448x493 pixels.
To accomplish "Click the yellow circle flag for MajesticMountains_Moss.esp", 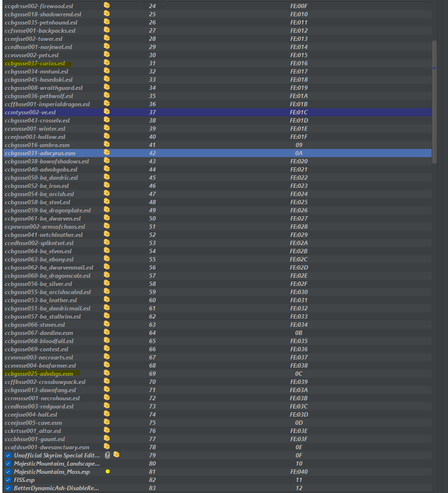I will coord(108,472).
